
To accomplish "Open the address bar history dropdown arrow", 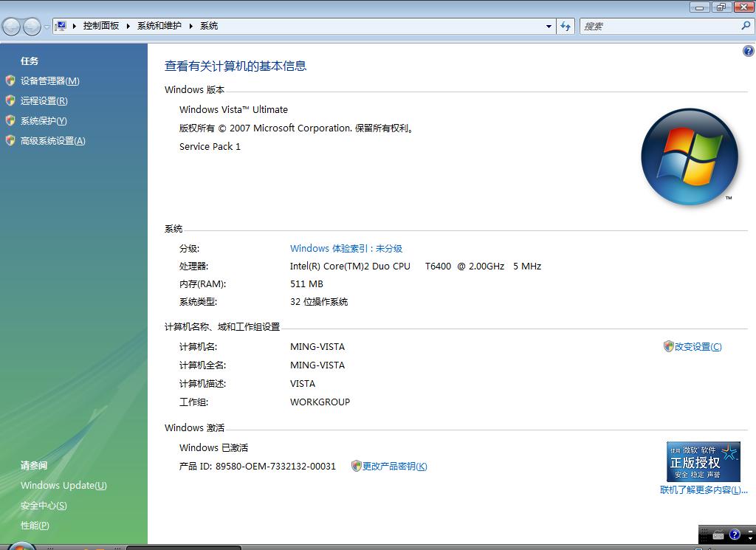I will tap(549, 27).
